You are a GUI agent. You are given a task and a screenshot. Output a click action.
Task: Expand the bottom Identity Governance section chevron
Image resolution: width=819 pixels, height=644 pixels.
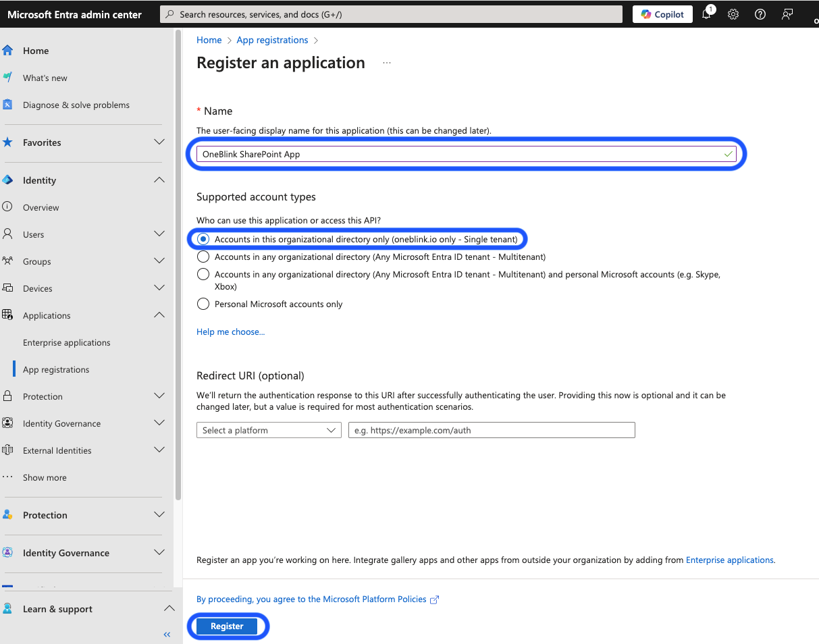pos(159,553)
